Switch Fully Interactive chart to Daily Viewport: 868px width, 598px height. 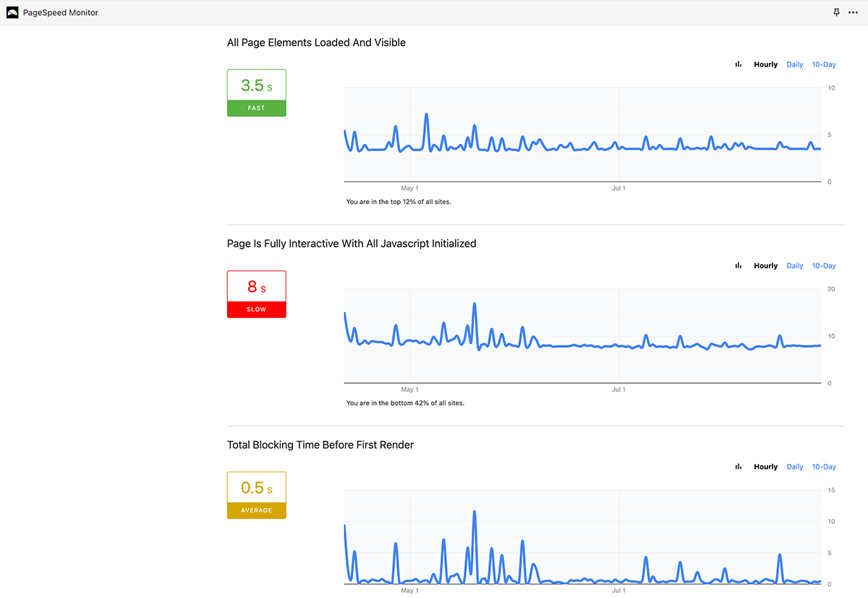[x=795, y=265]
